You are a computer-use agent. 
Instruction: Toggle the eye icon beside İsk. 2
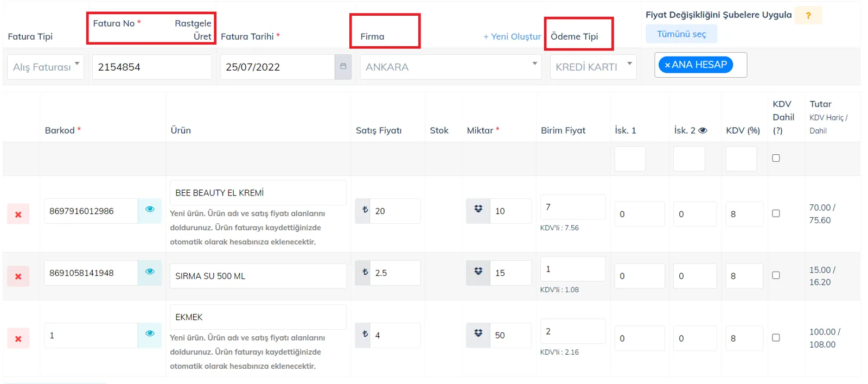click(x=703, y=130)
